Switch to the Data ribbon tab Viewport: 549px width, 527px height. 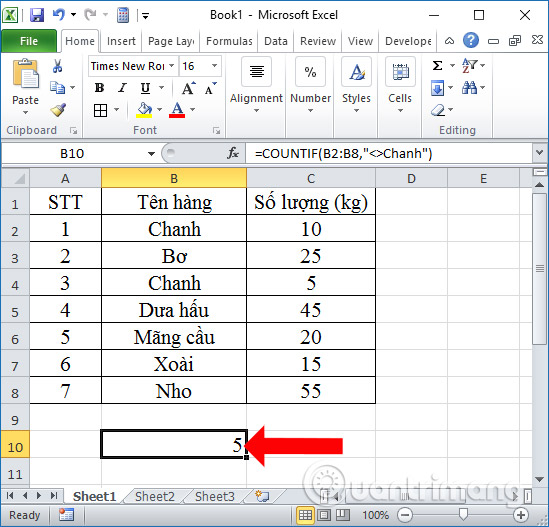(276, 41)
